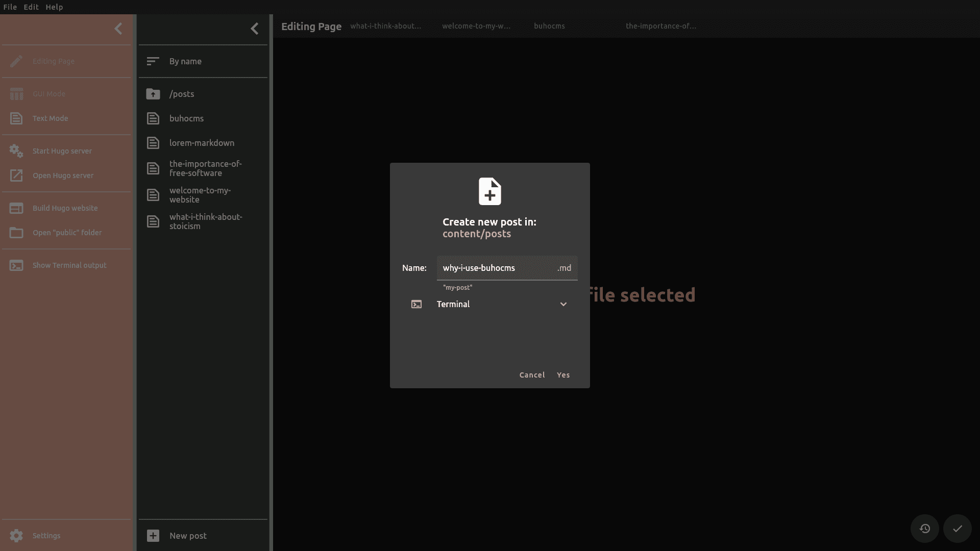Click the Editing Page sidebar label
Image resolution: width=980 pixels, height=551 pixels.
[x=54, y=61]
